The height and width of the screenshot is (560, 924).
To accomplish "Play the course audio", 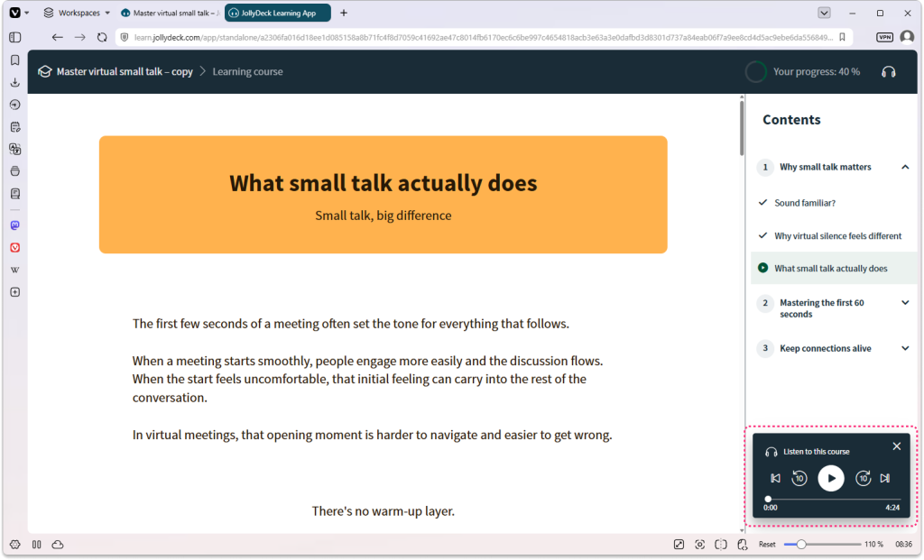I will (831, 478).
